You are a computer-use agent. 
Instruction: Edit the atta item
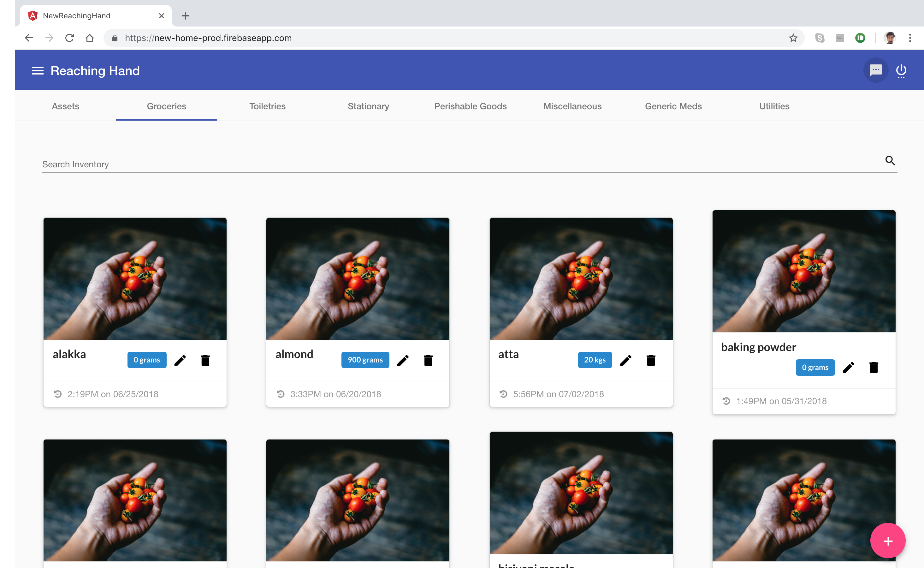tap(625, 360)
